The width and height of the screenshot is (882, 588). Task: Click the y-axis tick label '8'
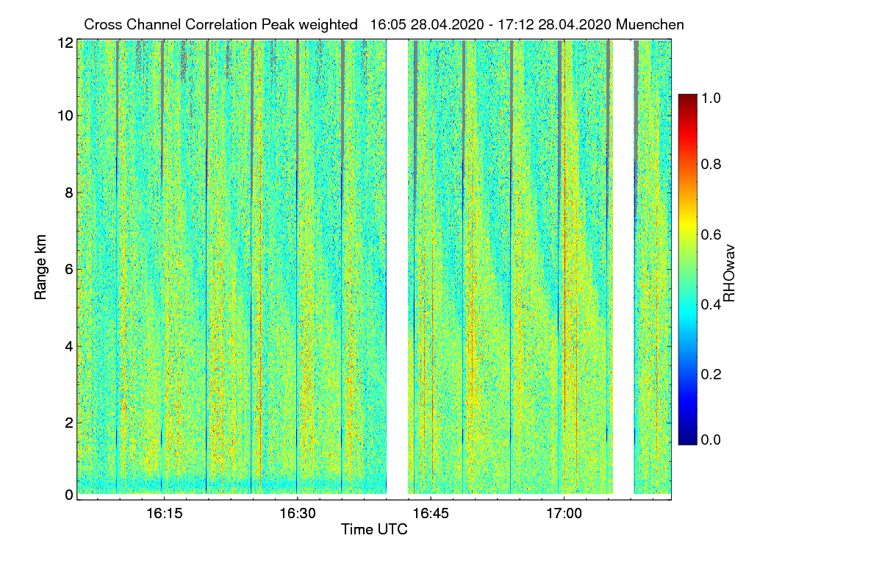[69, 193]
